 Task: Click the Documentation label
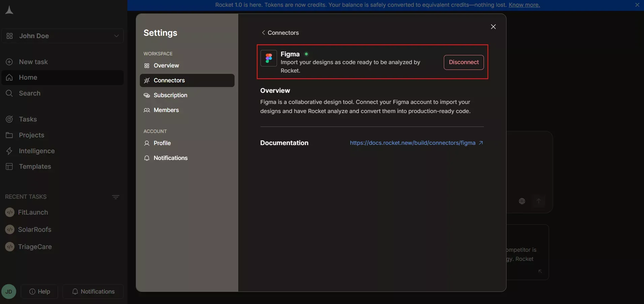284,143
